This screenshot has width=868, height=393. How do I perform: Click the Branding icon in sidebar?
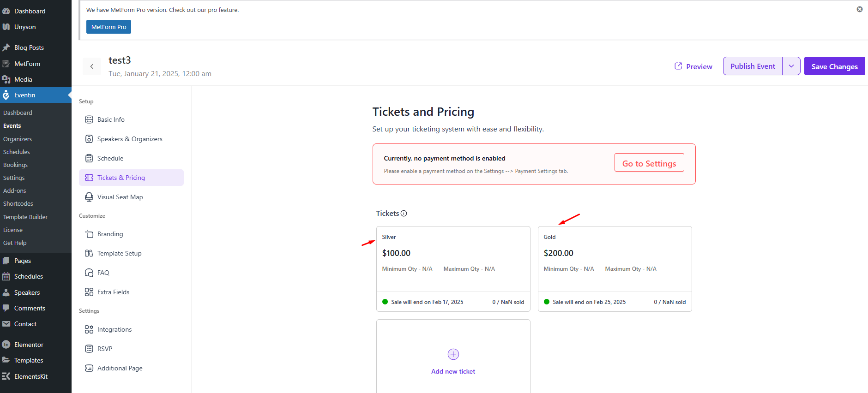[89, 234]
